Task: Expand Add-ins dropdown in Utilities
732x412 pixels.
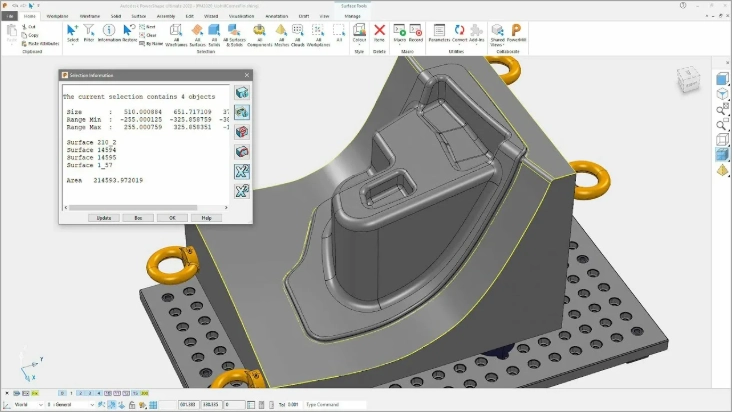Action: [476, 45]
